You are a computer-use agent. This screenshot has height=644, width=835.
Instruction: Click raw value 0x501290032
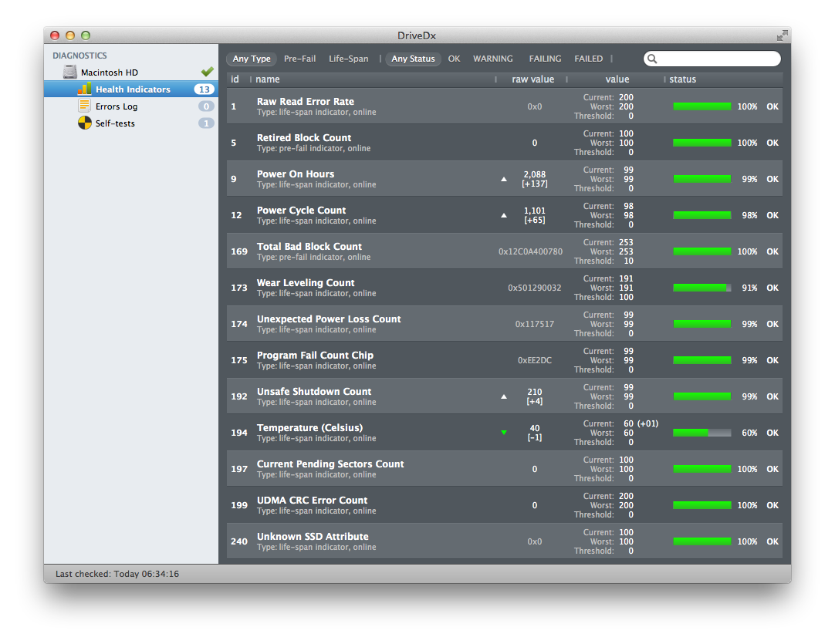(x=534, y=288)
